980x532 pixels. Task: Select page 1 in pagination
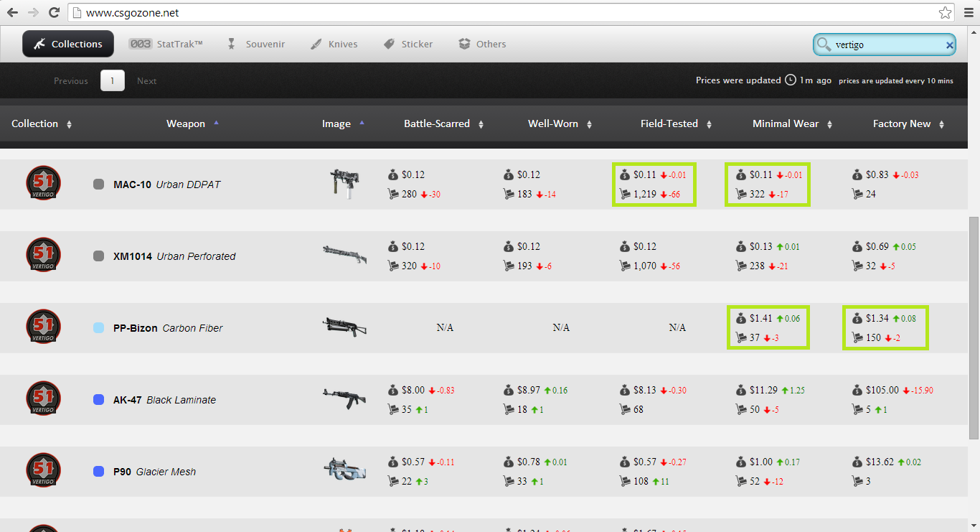[x=113, y=80]
